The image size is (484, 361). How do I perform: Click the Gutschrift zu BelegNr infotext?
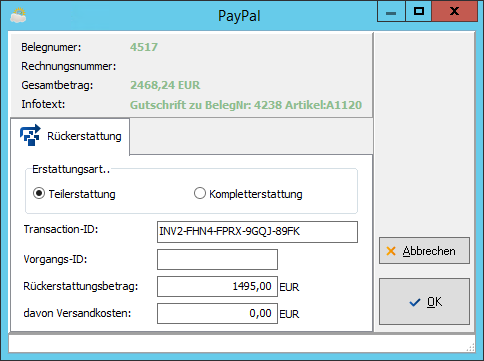pyautogui.click(x=246, y=105)
